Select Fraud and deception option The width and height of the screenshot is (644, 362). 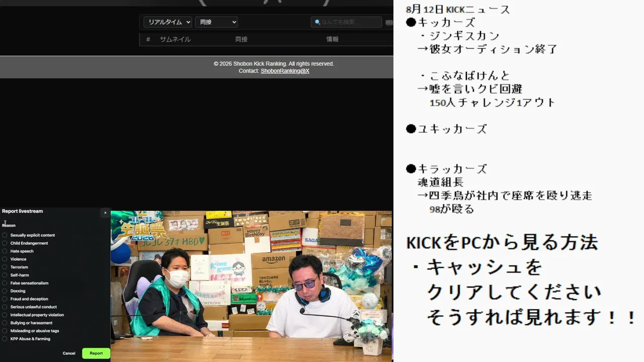point(5,299)
